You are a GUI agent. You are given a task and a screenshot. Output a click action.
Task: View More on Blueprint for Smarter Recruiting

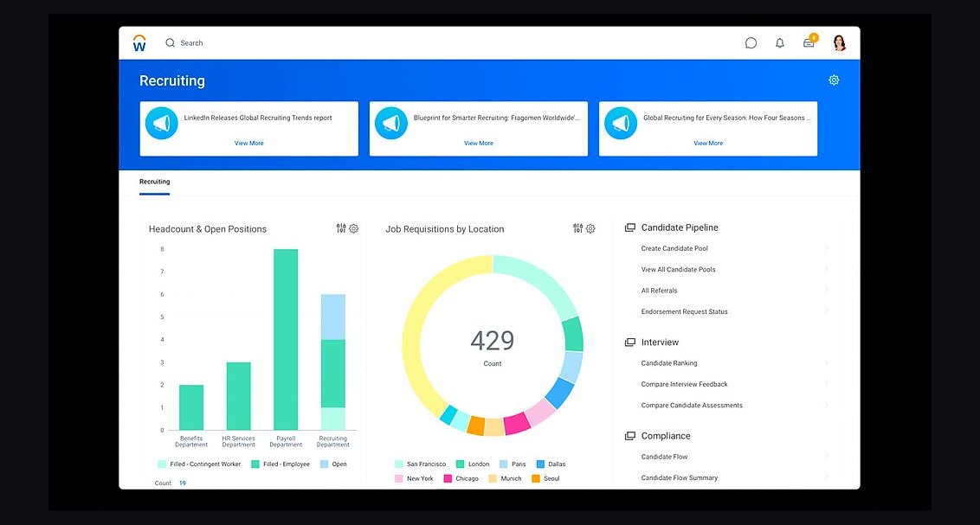(x=479, y=143)
